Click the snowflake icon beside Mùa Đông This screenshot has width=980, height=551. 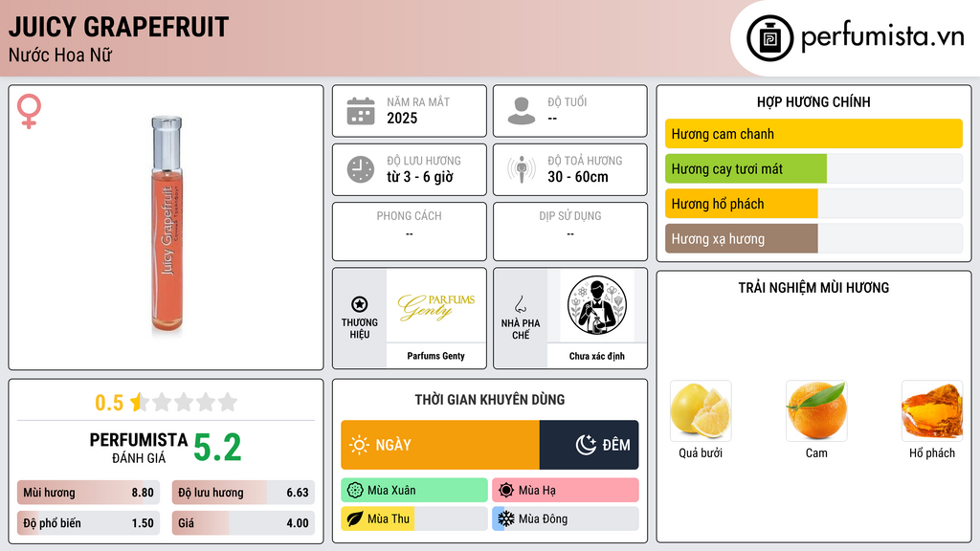click(x=506, y=518)
